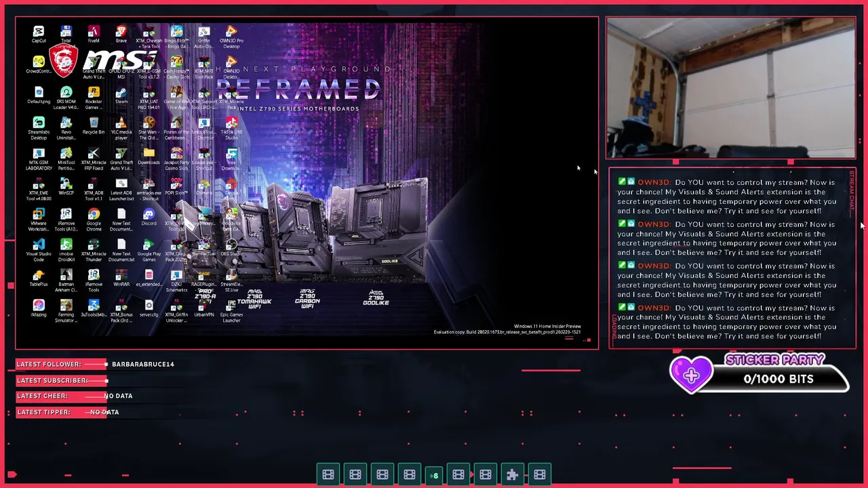
Task: Open MiniTool Partition shortcut
Action: coord(66,159)
